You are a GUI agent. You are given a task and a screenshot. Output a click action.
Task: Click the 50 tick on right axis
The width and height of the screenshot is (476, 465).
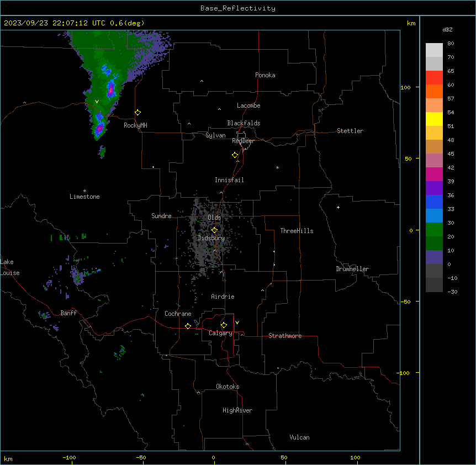click(408, 158)
